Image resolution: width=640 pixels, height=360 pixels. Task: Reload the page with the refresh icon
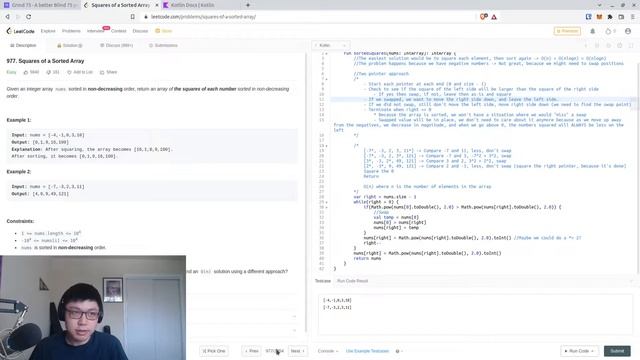coord(29,17)
